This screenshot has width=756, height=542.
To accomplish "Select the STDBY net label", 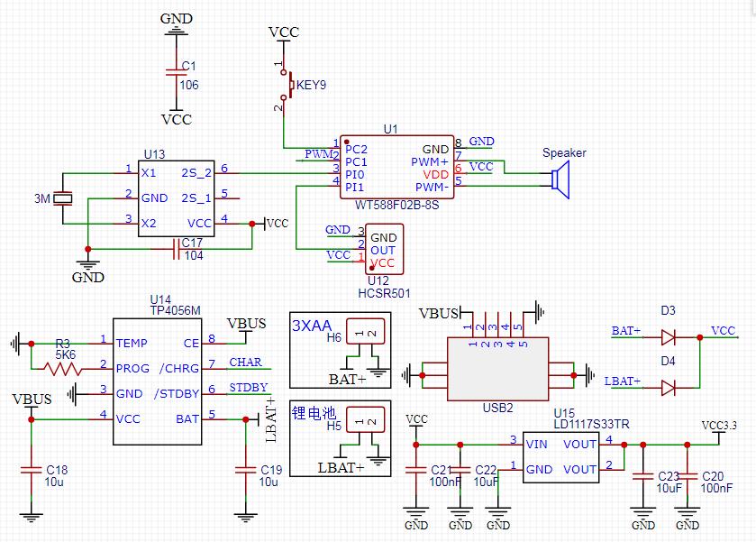I will point(249,388).
